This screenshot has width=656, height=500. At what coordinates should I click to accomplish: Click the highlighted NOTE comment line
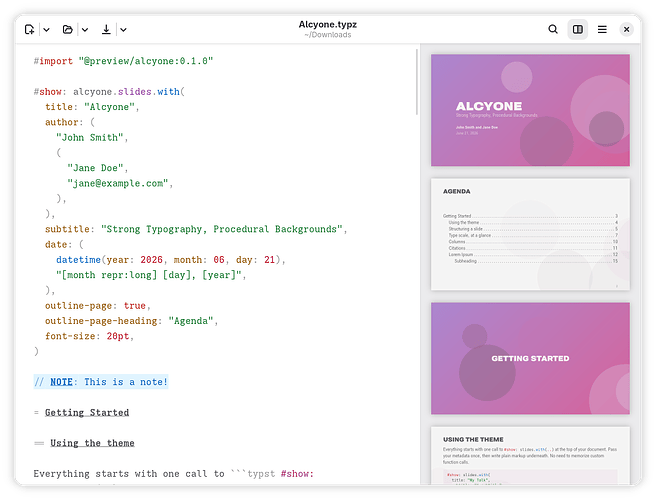(101, 382)
